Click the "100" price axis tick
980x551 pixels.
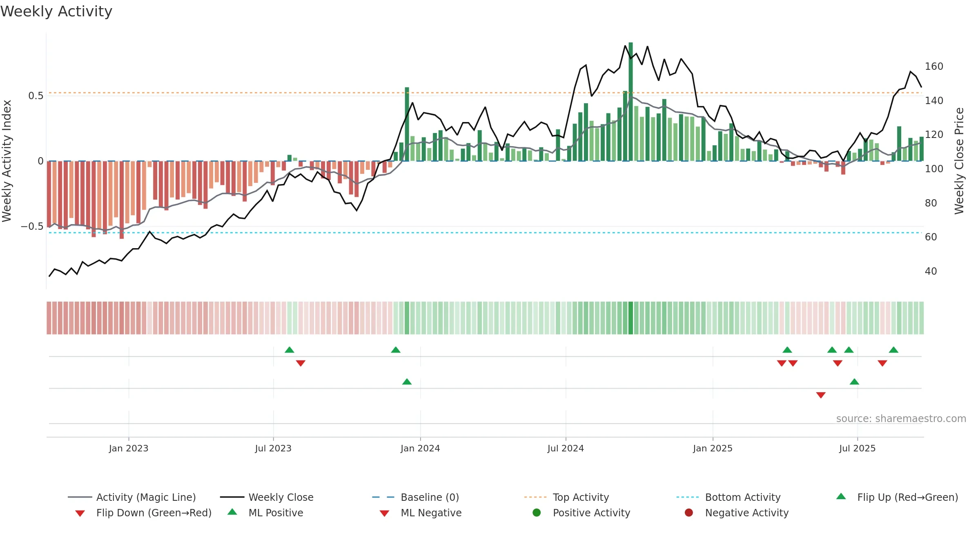[934, 169]
